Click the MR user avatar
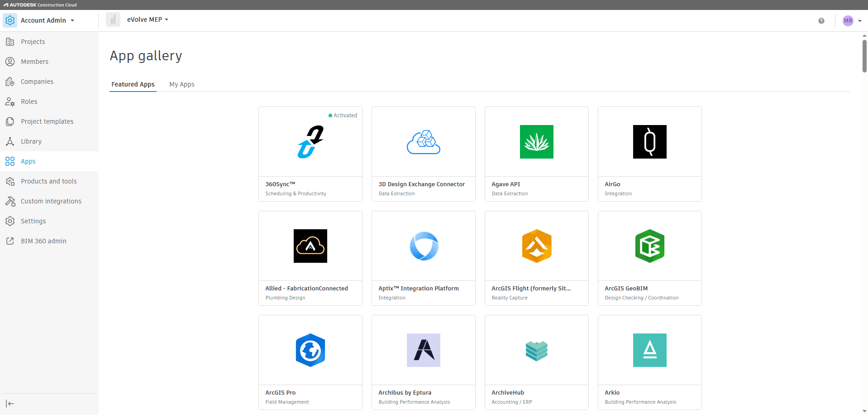 (848, 21)
